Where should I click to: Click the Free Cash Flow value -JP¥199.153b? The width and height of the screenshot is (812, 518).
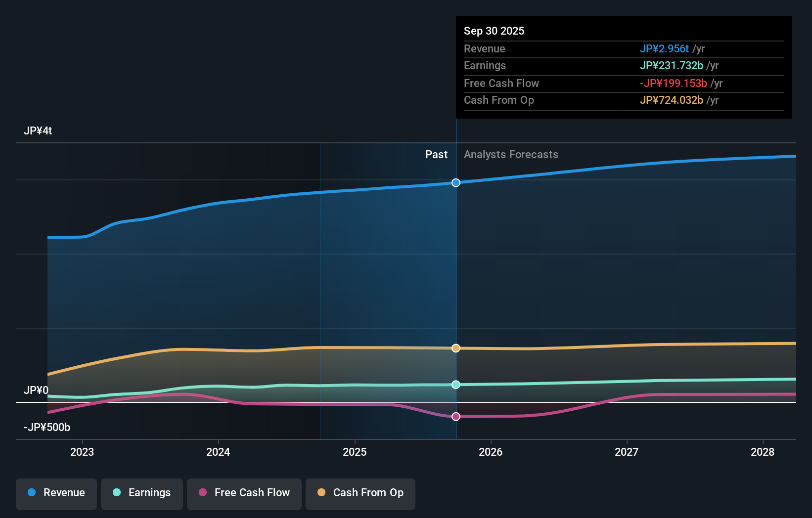tap(673, 84)
